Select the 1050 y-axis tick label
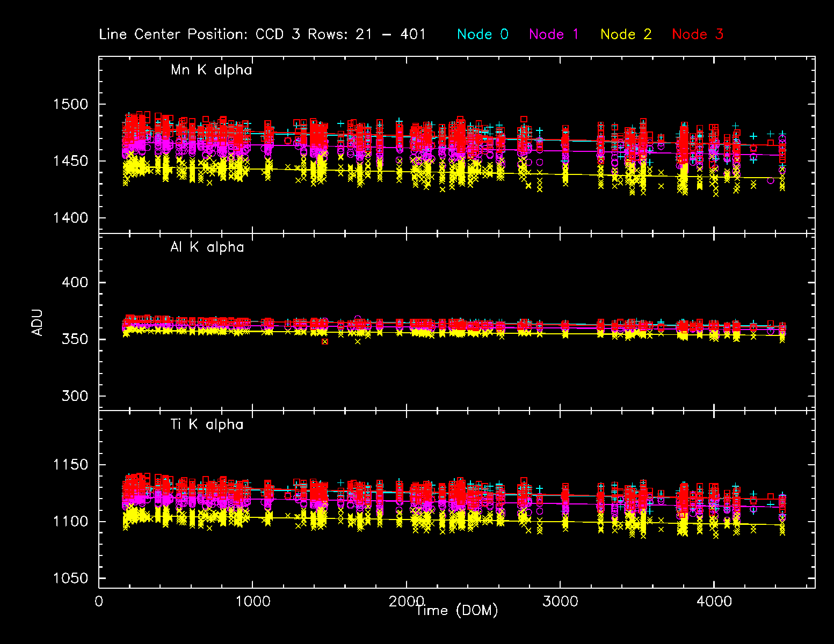This screenshot has height=644, width=834. 70,579
